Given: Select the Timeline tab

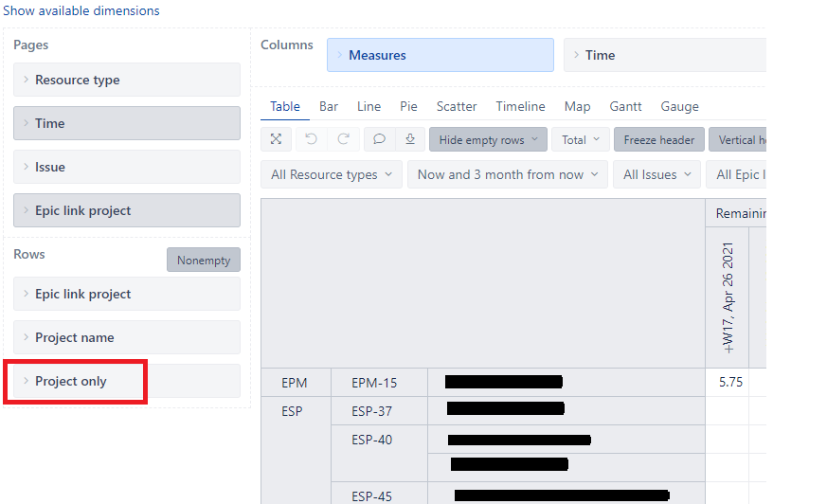Looking at the screenshot, I should (x=520, y=106).
